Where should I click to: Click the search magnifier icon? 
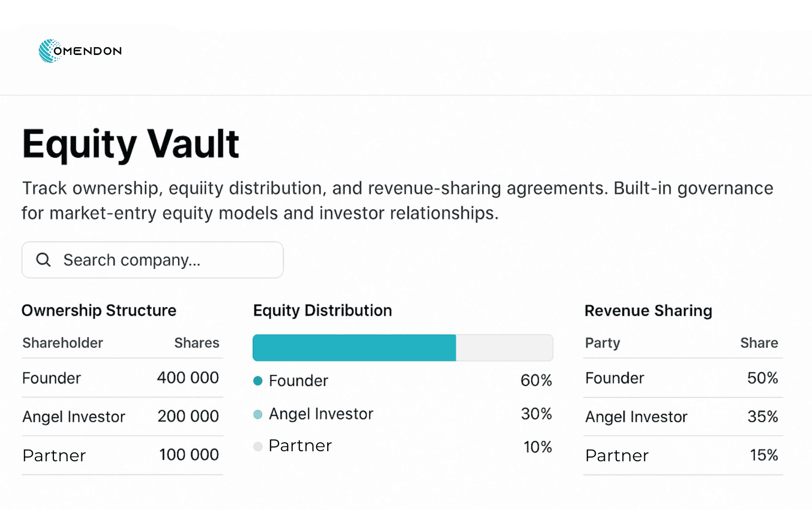point(43,260)
